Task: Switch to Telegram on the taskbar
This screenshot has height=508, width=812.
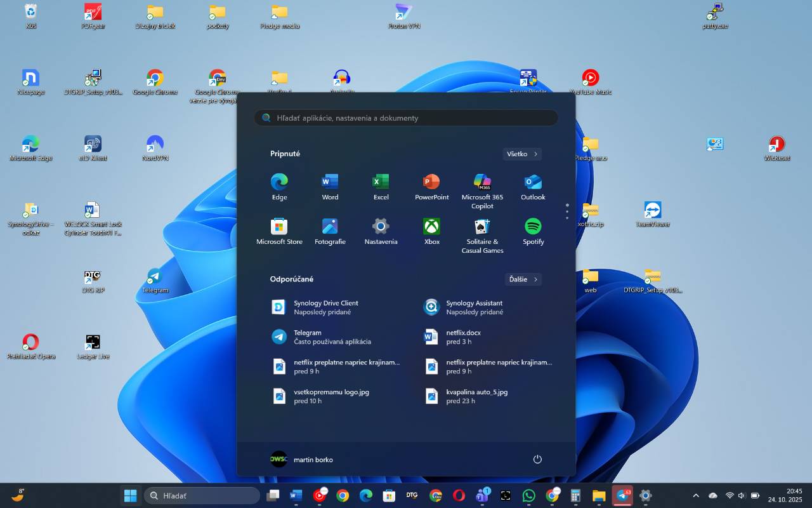Action: tap(622, 495)
